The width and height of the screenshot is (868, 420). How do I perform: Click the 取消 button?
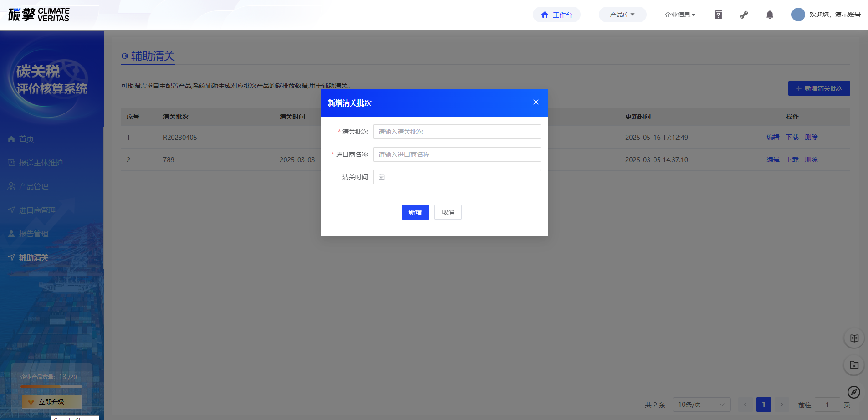(x=448, y=212)
